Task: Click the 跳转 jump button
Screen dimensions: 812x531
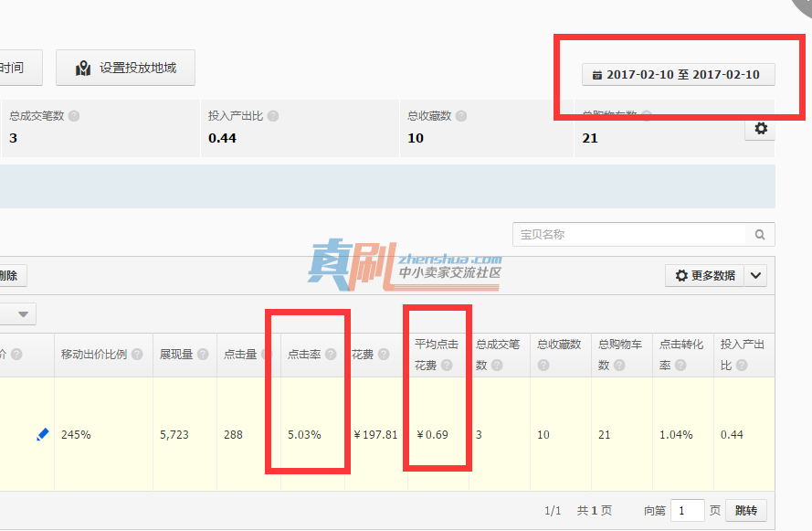Action: click(x=745, y=511)
